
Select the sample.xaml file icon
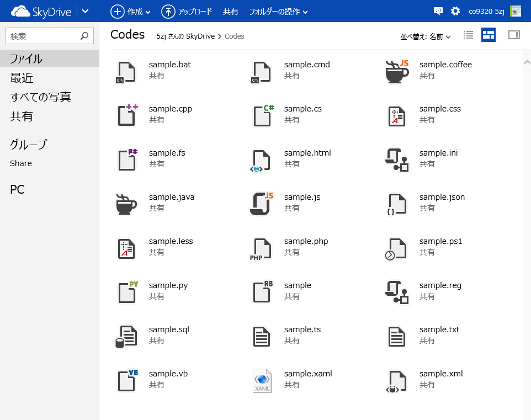pyautogui.click(x=262, y=380)
